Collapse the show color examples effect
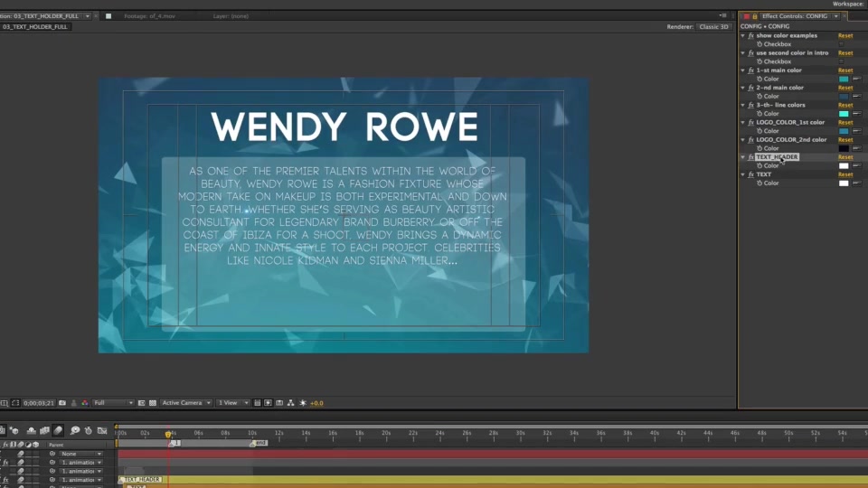The width and height of the screenshot is (868, 488). click(743, 35)
